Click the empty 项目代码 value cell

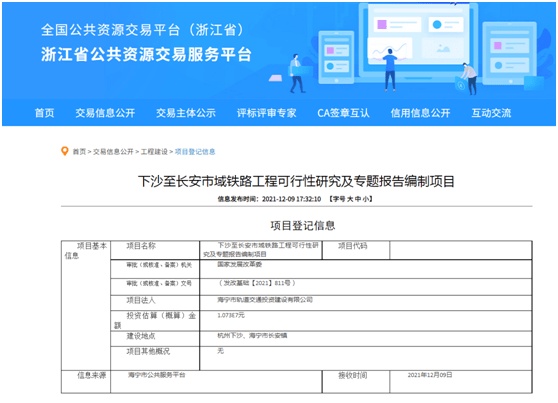tap(461, 250)
